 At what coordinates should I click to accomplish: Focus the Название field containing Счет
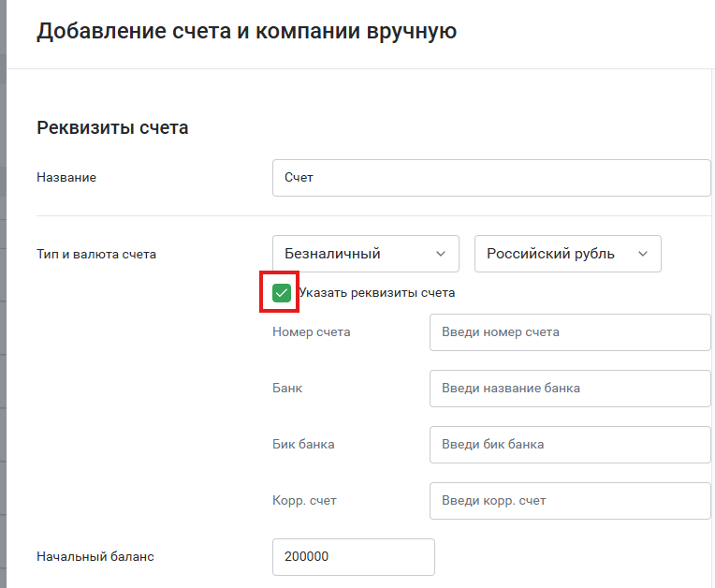pos(491,178)
